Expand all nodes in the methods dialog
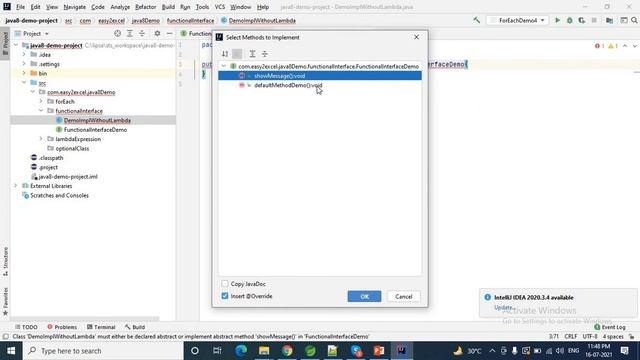 252,54
